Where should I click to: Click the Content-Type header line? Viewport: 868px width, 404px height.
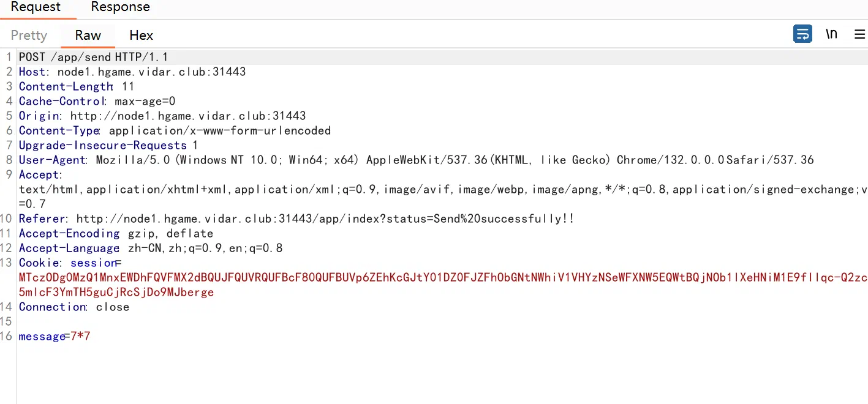coord(175,130)
